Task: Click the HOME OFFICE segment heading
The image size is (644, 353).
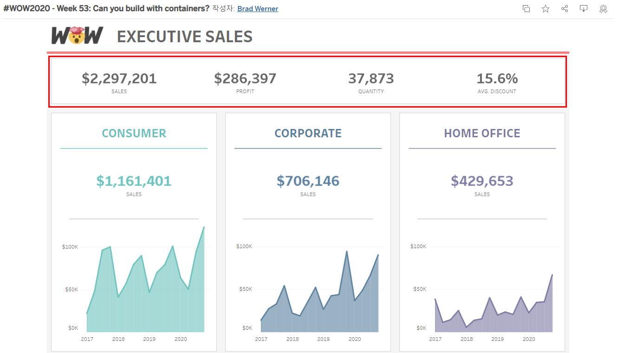Action: [482, 133]
